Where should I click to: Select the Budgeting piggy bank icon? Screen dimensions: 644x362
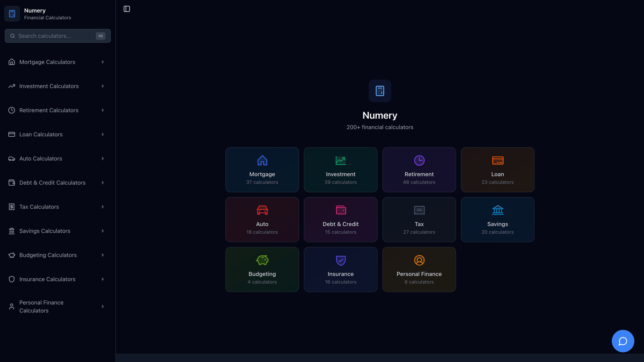[x=262, y=260]
